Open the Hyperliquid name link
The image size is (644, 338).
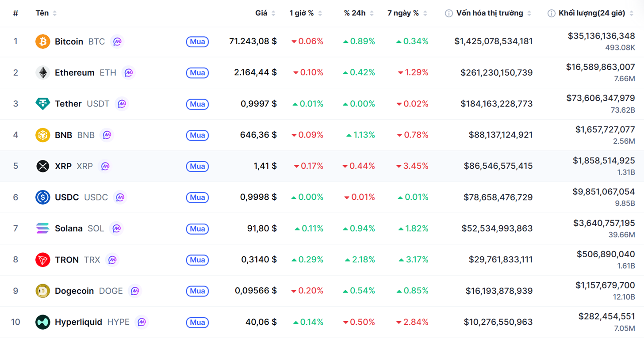click(x=78, y=322)
